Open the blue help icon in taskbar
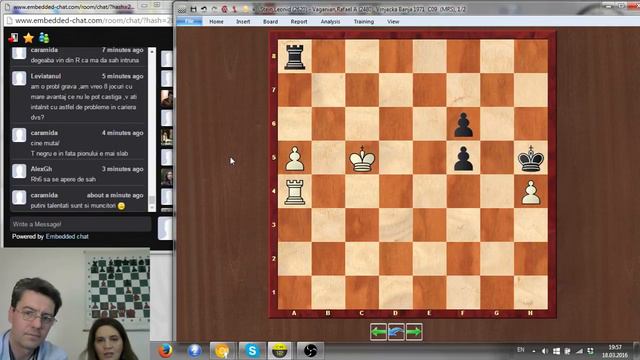Screen dimensions: 640x360 coord(194,351)
